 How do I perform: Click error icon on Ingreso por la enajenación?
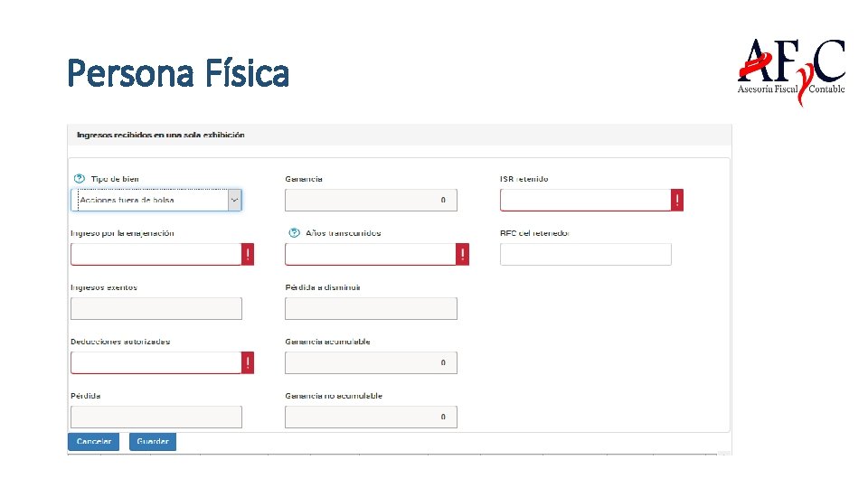(248, 254)
